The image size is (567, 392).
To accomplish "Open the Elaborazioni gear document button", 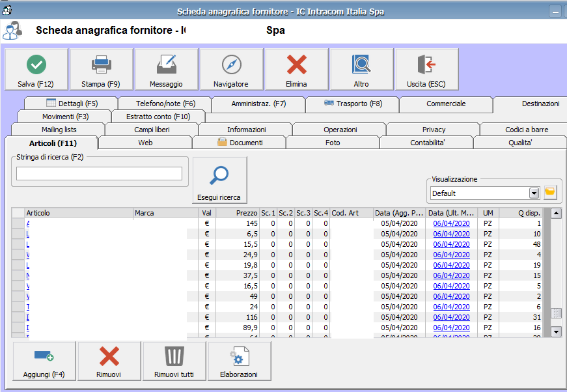I will pyautogui.click(x=239, y=361).
